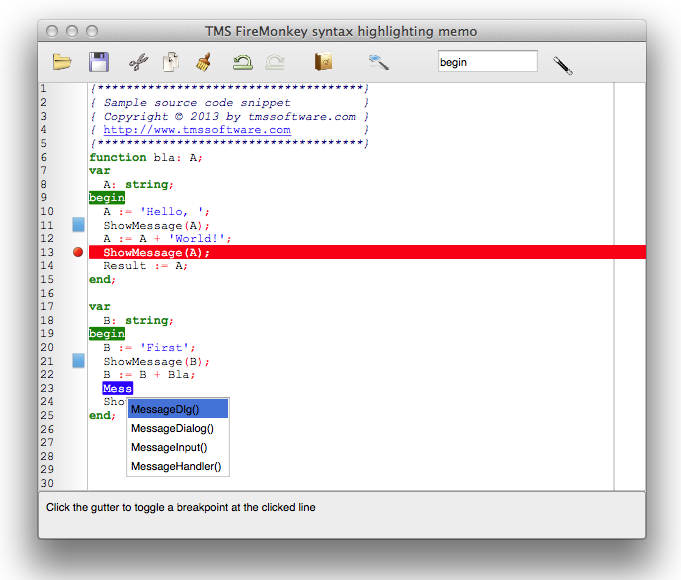Screen dimensions: 681x580
Task: Click the blue bookmark marker on line 11
Action: point(78,225)
